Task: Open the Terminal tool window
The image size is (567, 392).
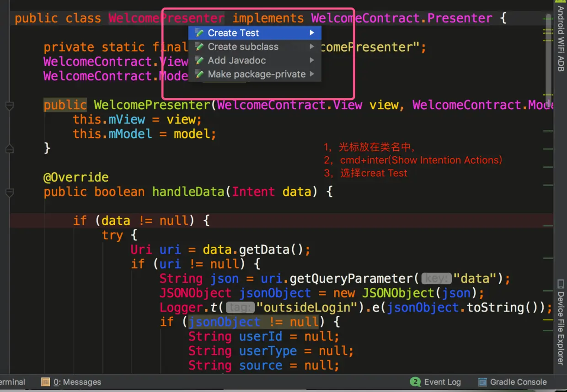Action: tap(12, 382)
